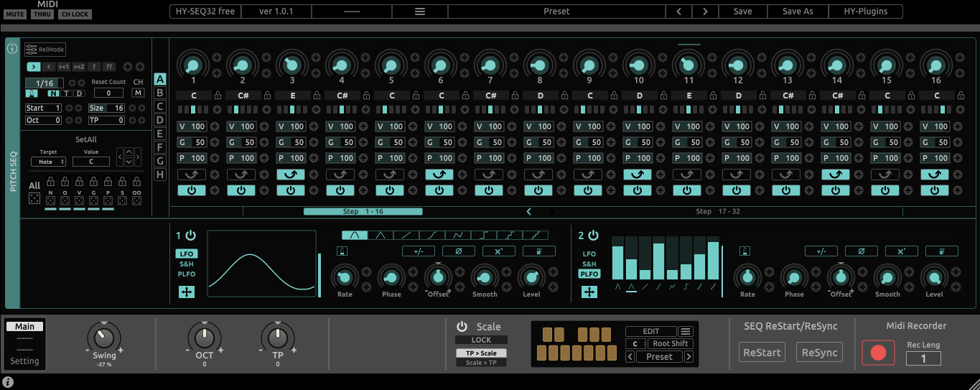This screenshot has height=390, width=980.
Task: Select the Main setting tab
Action: [24, 326]
